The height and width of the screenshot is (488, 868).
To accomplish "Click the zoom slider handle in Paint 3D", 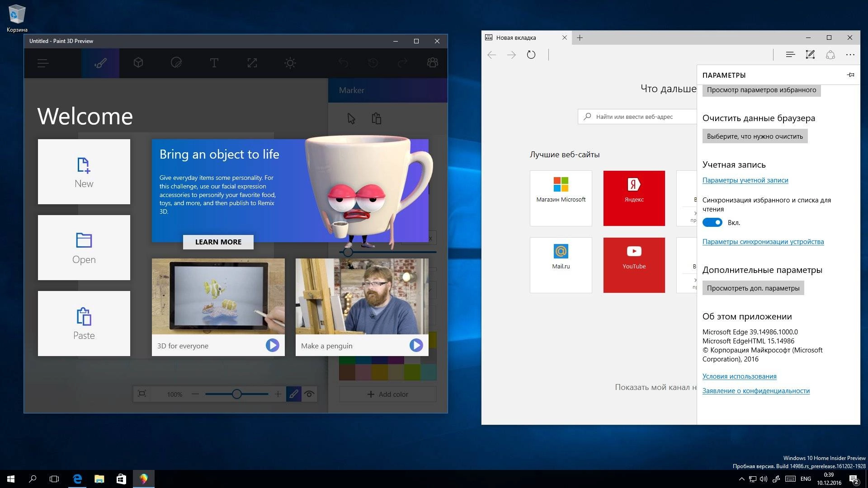I will point(237,394).
